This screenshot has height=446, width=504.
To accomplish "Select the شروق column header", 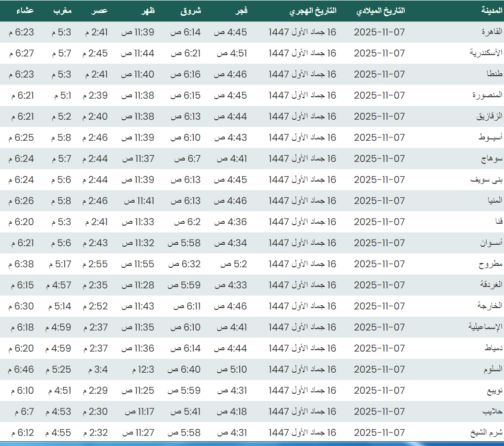I will 190,11.
